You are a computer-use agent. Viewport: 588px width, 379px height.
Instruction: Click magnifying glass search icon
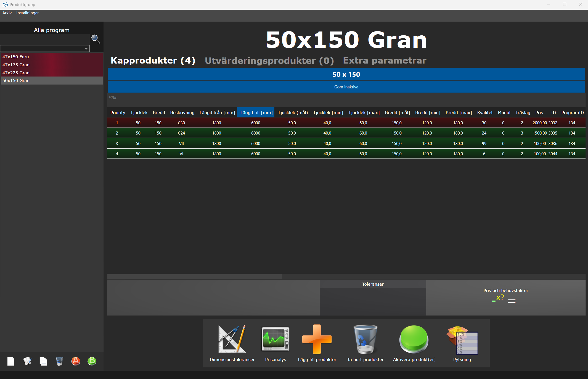click(x=96, y=39)
